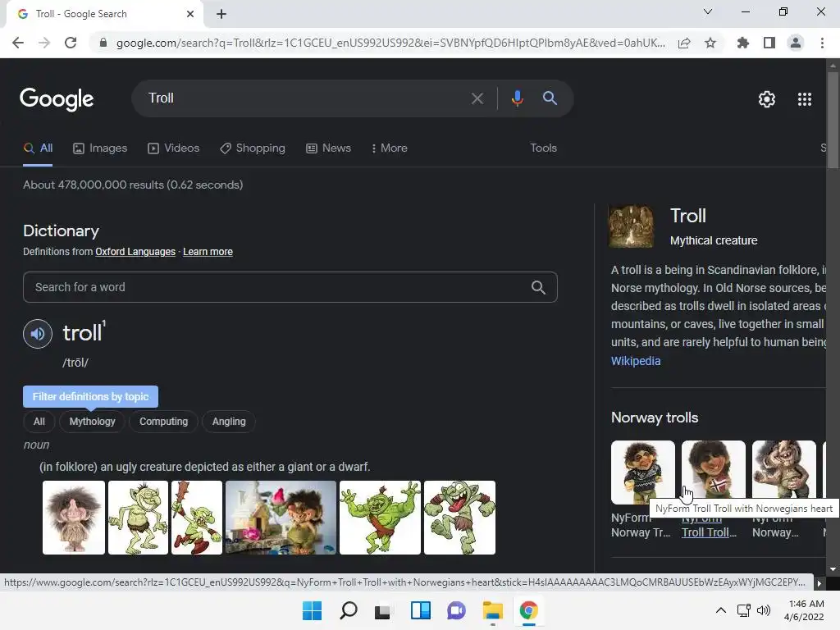Image resolution: width=840 pixels, height=630 pixels.
Task: Open the third Norway troll figurine image
Action: (x=784, y=471)
